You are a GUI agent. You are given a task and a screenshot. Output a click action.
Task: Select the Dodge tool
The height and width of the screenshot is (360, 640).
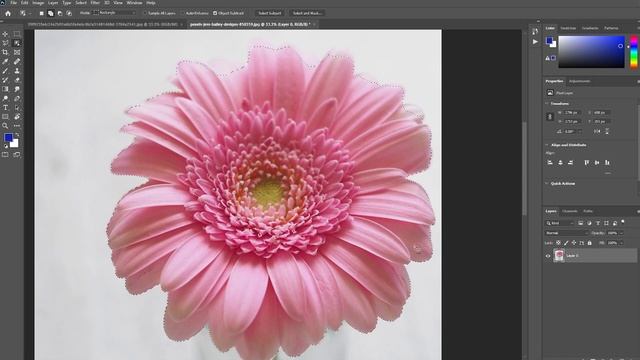[x=5, y=98]
